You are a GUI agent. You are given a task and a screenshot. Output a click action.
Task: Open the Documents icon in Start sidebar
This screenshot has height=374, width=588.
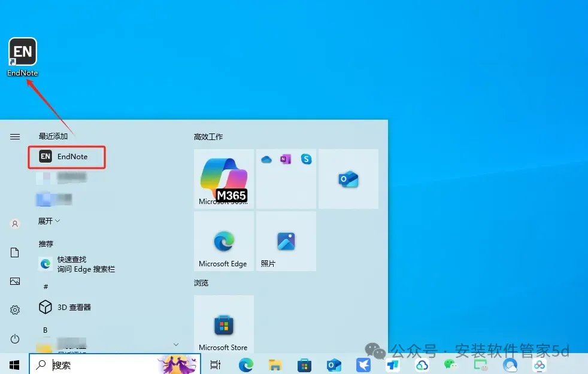pyautogui.click(x=15, y=253)
